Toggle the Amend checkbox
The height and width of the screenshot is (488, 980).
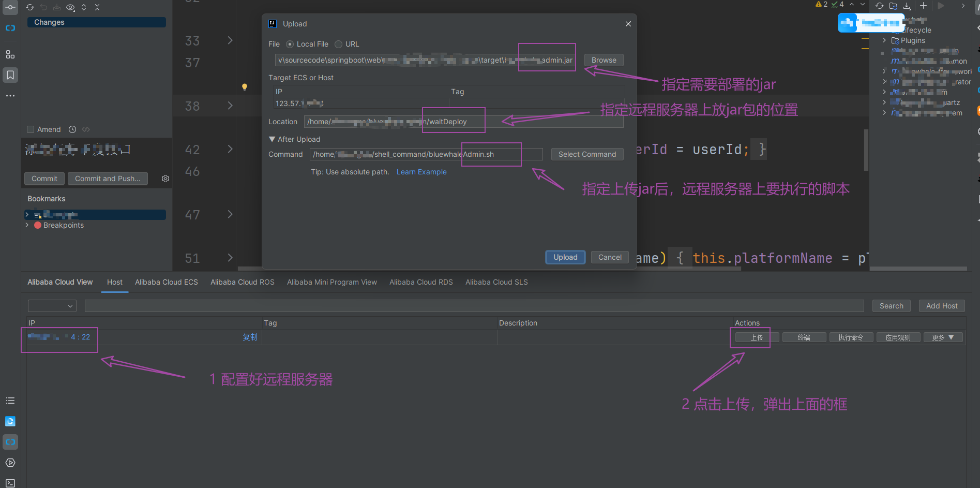(31, 129)
